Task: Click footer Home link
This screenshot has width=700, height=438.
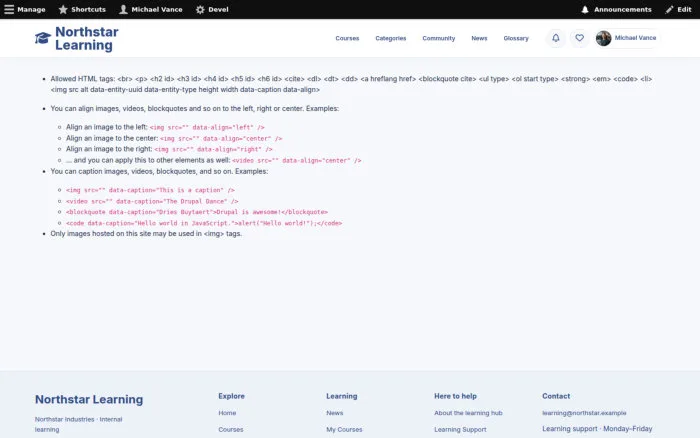Action: (x=227, y=413)
